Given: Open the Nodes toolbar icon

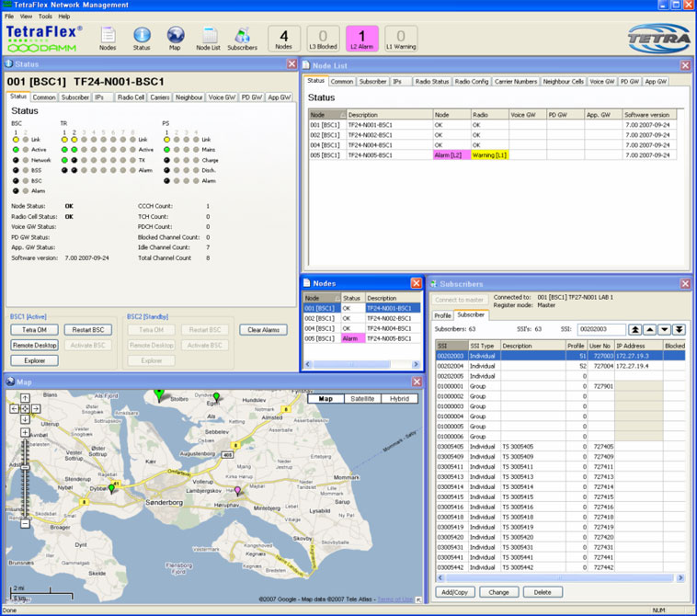Looking at the screenshot, I should pyautogui.click(x=108, y=39).
